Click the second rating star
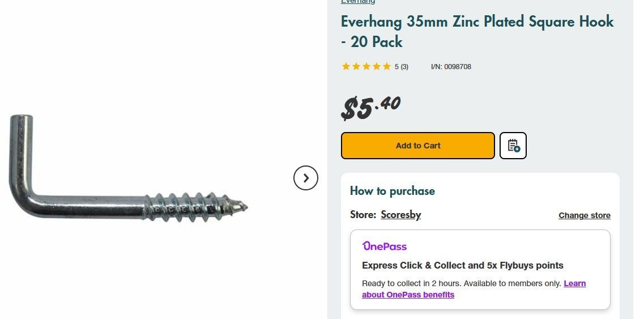 tap(356, 67)
